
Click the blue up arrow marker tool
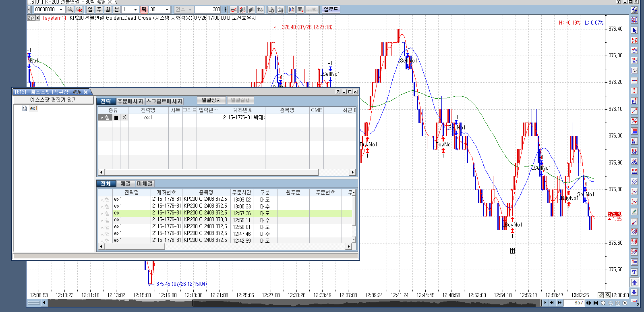tap(634, 282)
